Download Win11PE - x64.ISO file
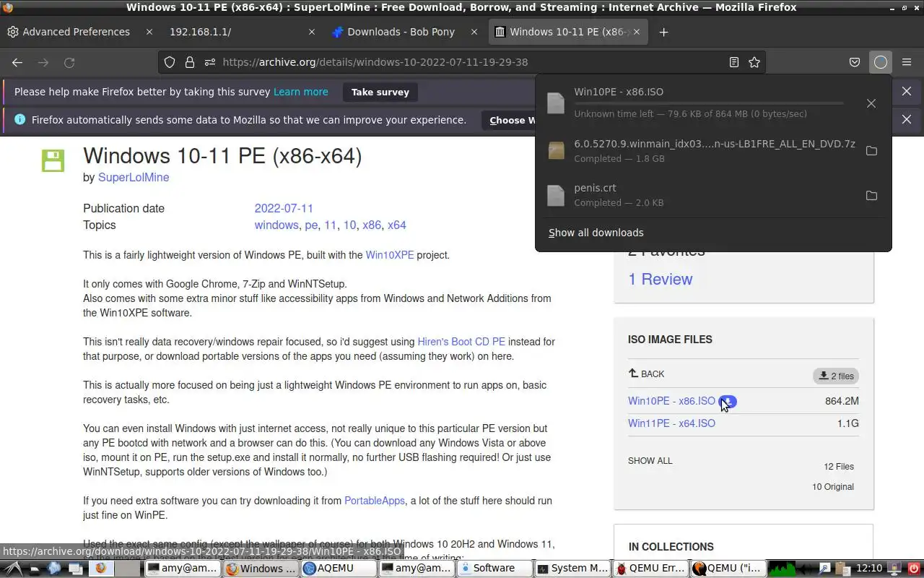This screenshot has width=924, height=578. click(x=671, y=423)
